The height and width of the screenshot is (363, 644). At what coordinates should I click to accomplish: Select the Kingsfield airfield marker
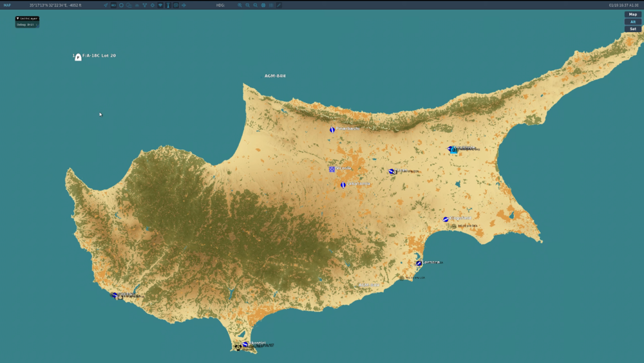tap(446, 219)
